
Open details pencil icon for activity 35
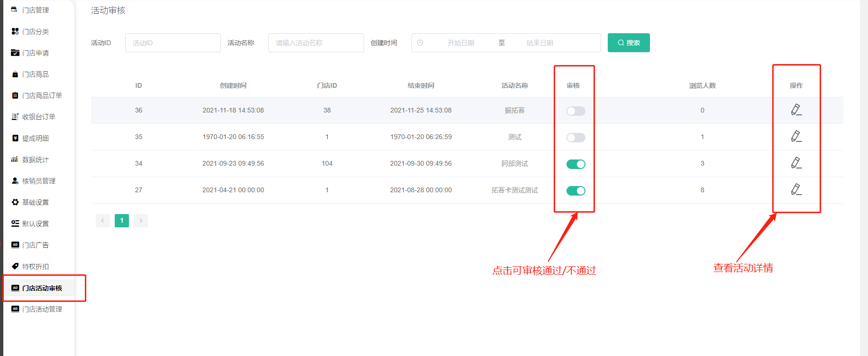[x=796, y=137]
